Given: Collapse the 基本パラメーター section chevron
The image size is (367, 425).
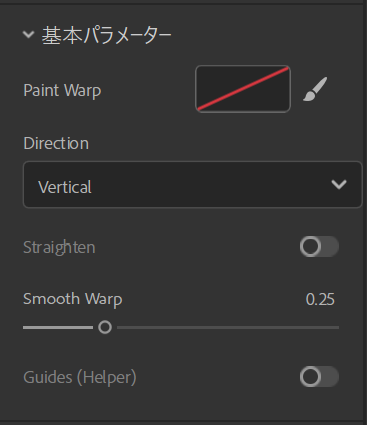Looking at the screenshot, I should click(29, 34).
